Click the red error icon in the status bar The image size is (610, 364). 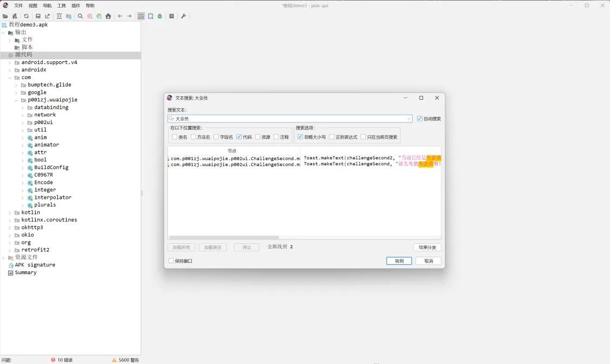point(53,360)
